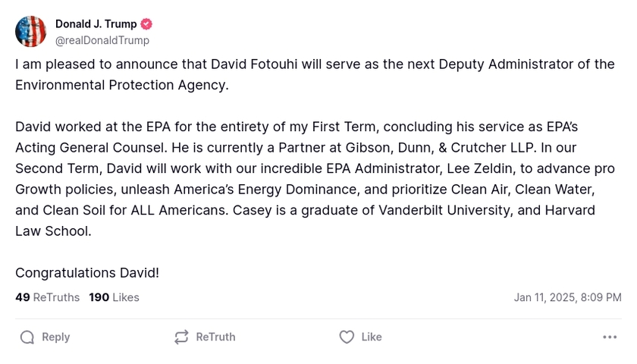View the 49 ReTruths list

tap(47, 297)
